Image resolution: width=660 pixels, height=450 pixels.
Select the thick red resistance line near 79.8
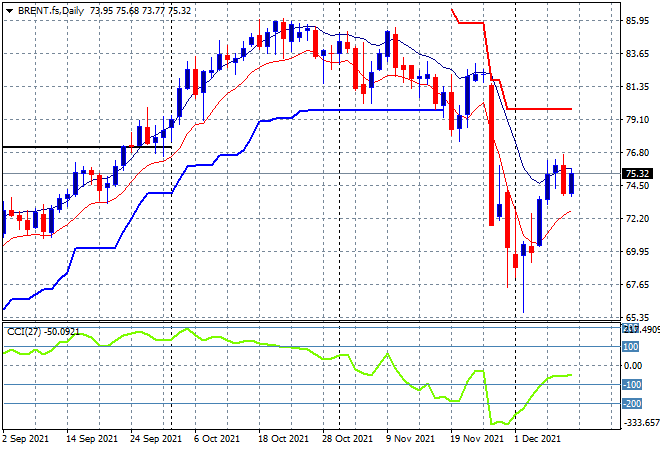click(539, 109)
